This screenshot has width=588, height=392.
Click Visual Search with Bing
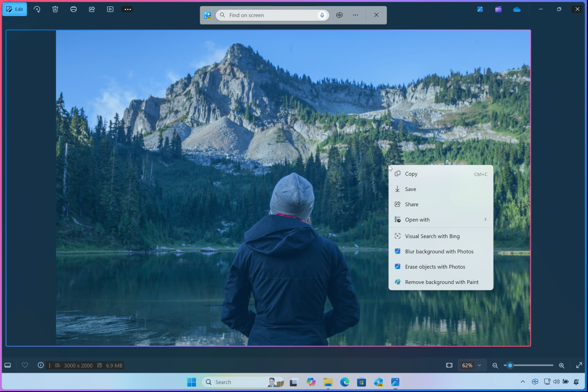(432, 236)
